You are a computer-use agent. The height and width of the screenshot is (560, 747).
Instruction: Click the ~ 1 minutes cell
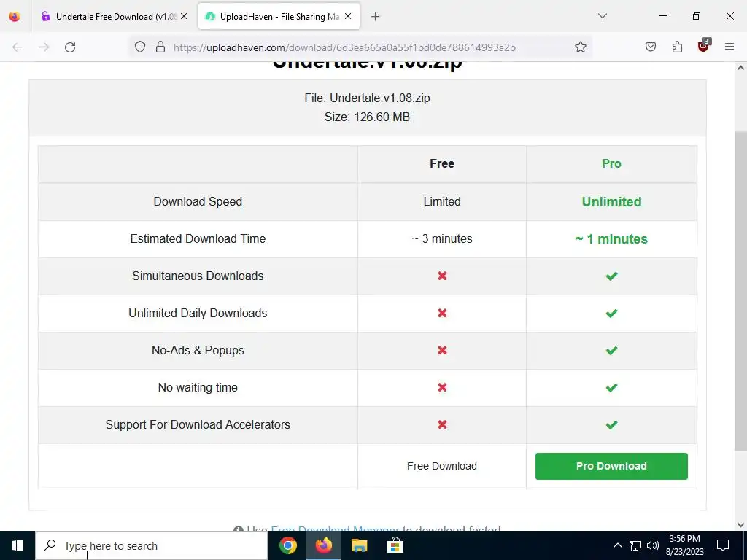click(x=611, y=238)
